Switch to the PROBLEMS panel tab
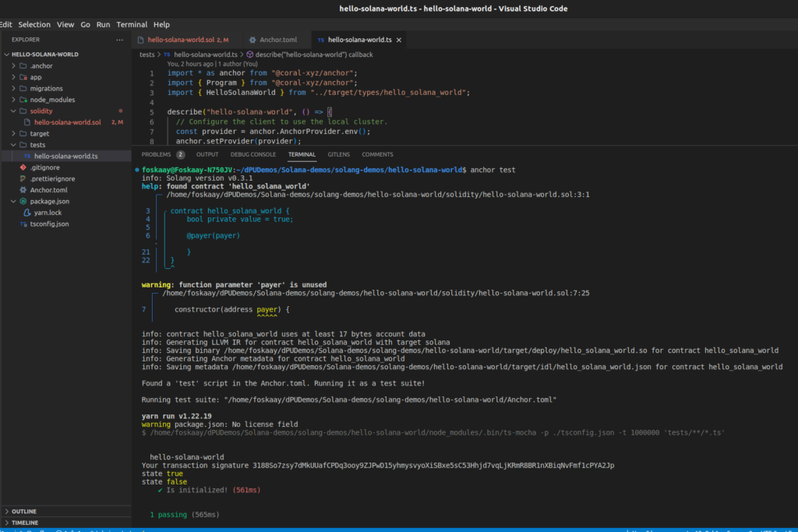Image resolution: width=798 pixels, height=532 pixels. coord(162,155)
